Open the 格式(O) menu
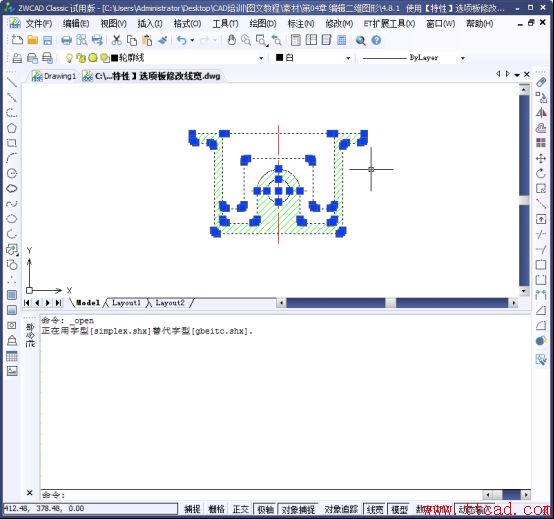Image resolution: width=554 pixels, height=519 pixels. click(187, 24)
